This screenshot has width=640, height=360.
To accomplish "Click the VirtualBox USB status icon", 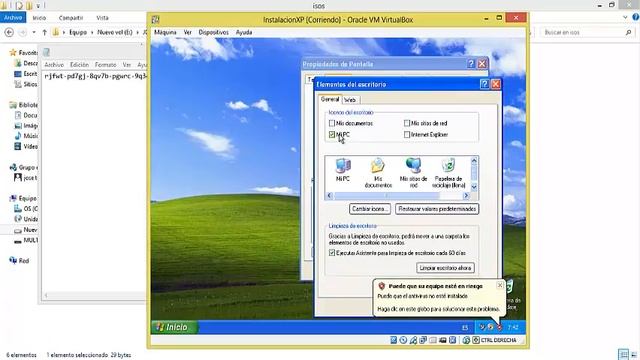I will 413,340.
